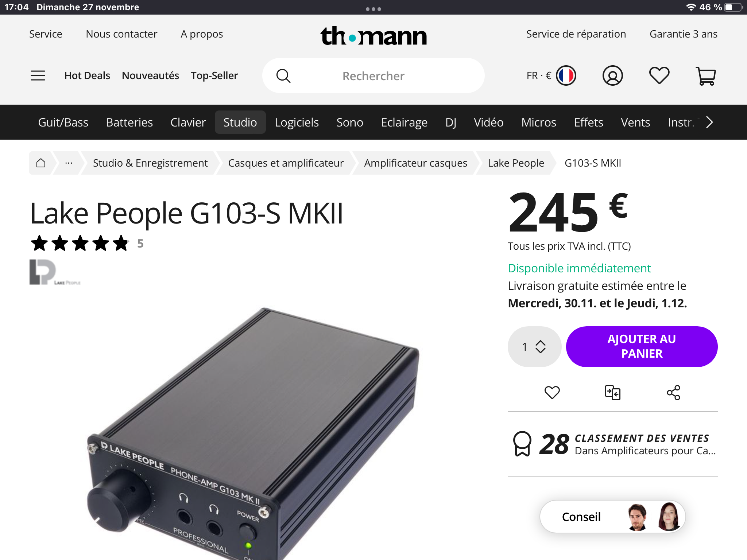Show more categories with right chevron
The height and width of the screenshot is (560, 747).
tap(709, 122)
